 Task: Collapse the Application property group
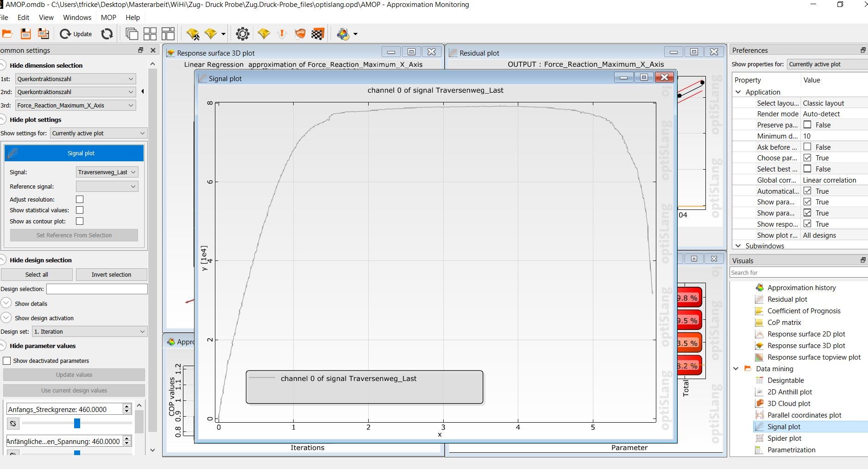click(x=738, y=92)
